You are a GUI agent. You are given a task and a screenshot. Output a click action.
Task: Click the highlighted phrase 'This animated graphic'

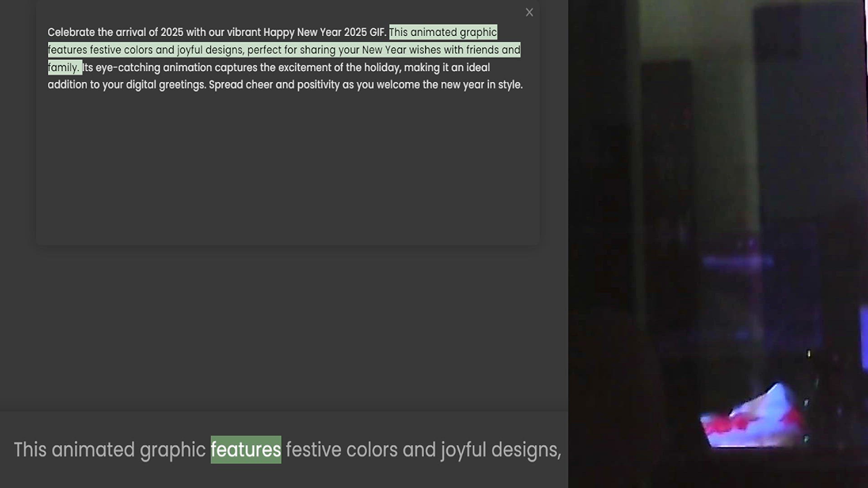[x=443, y=33]
